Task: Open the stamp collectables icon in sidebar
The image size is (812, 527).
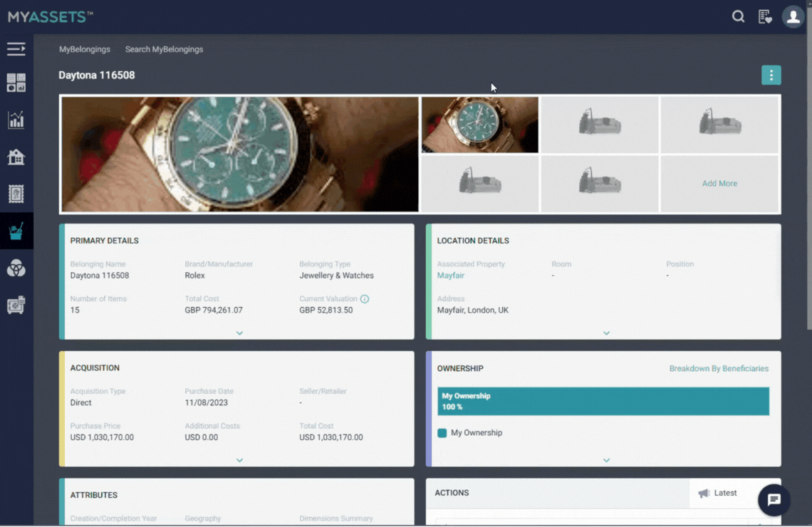Action: click(x=16, y=194)
